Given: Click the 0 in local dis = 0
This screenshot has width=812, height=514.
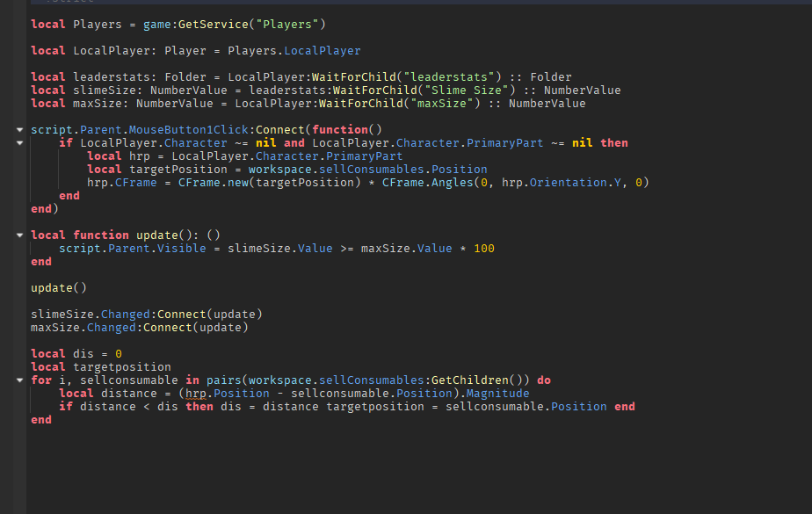Looking at the screenshot, I should (119, 354).
